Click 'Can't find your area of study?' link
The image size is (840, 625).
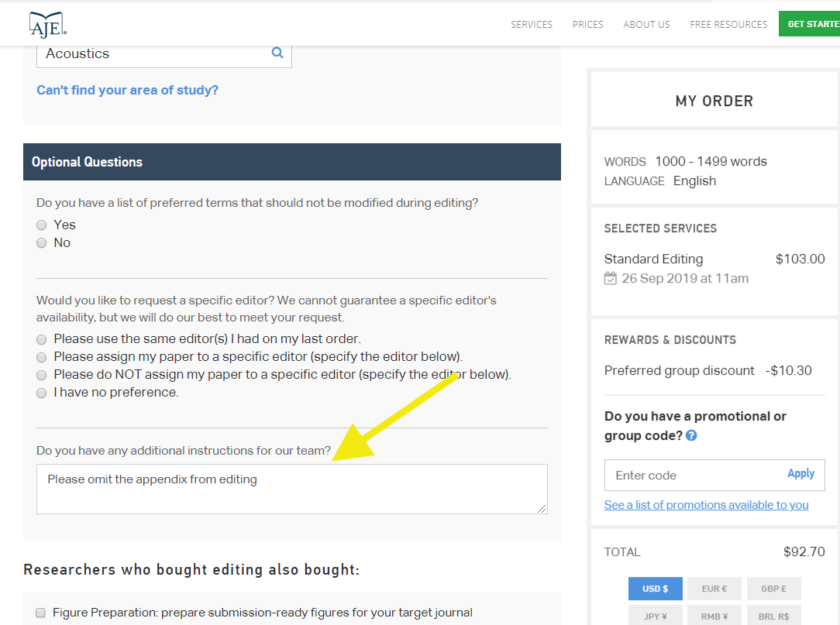point(128,90)
